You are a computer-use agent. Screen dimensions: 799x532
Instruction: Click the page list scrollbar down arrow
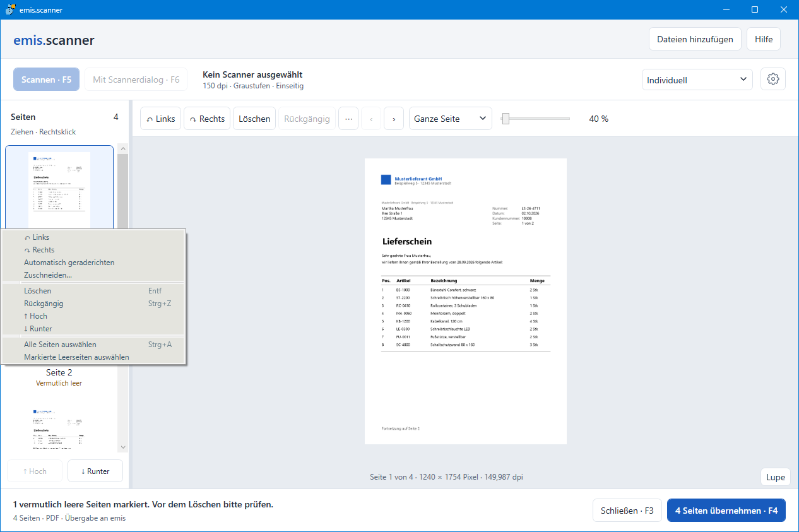pyautogui.click(x=123, y=447)
